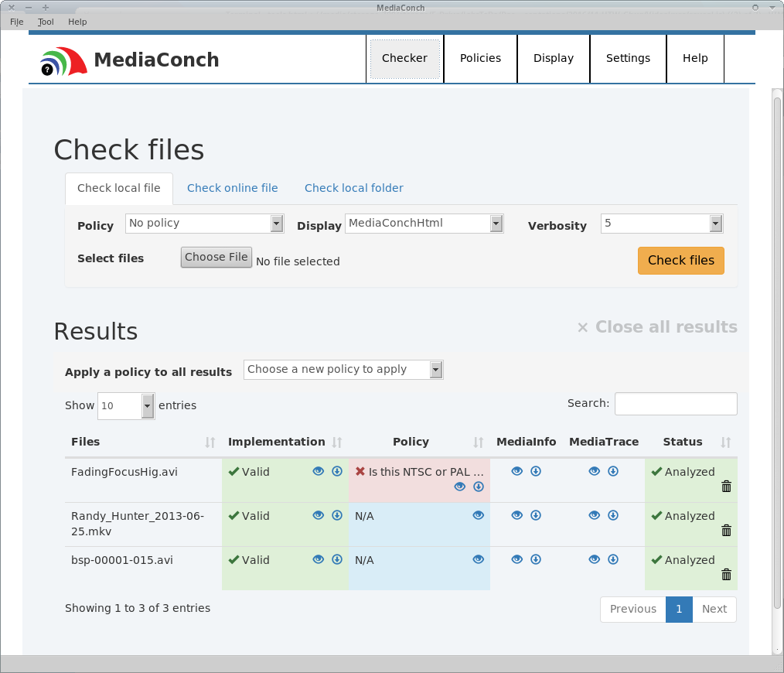
Task: Download implementation report for FadingFocusHig.avi
Action: point(337,471)
